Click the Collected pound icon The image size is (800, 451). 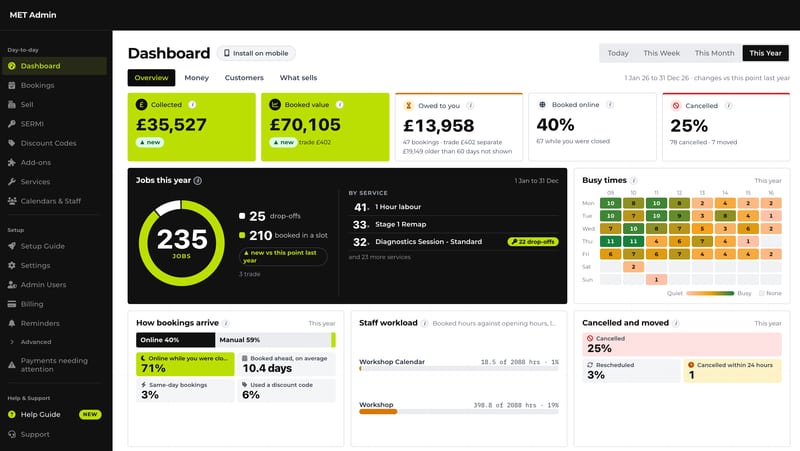[x=141, y=105]
